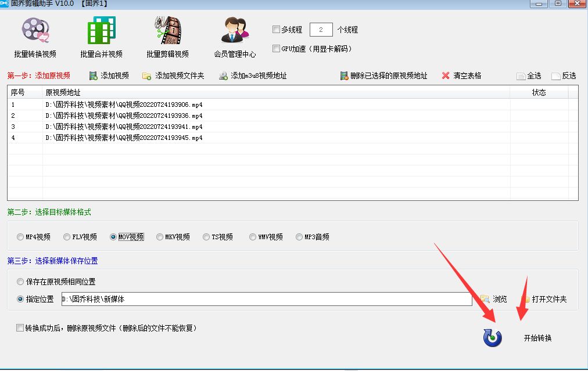Open the 批量合并视频 tool icon
The width and height of the screenshot is (588, 371).
click(x=102, y=30)
